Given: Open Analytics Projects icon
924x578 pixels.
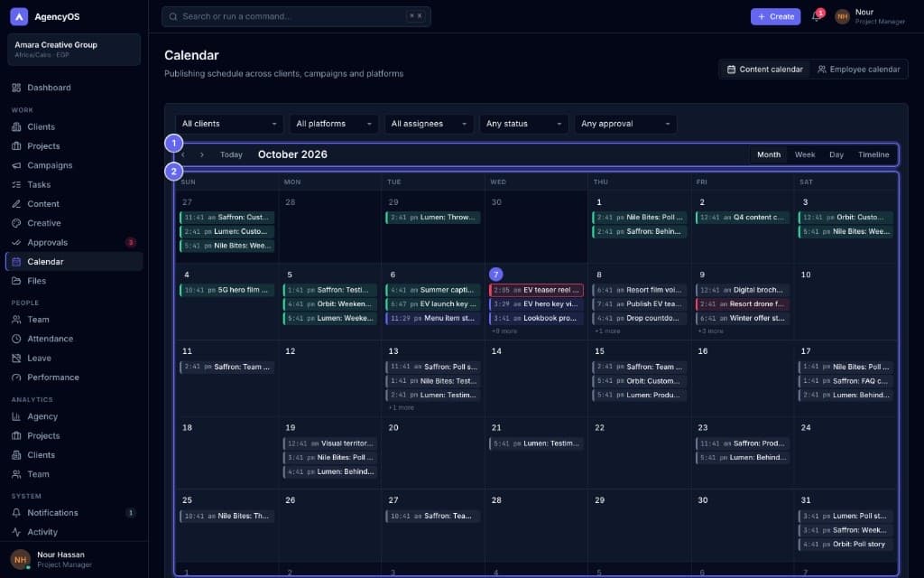Looking at the screenshot, I should (x=16, y=436).
